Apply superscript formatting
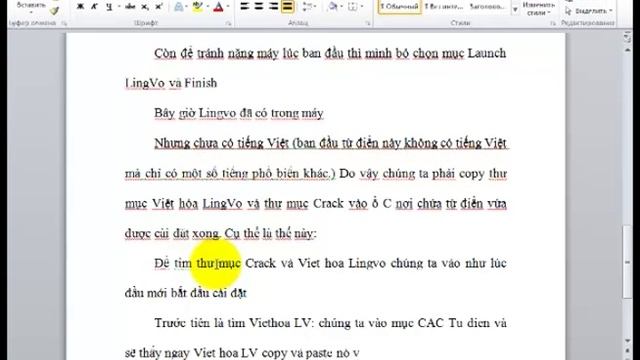 point(158,7)
